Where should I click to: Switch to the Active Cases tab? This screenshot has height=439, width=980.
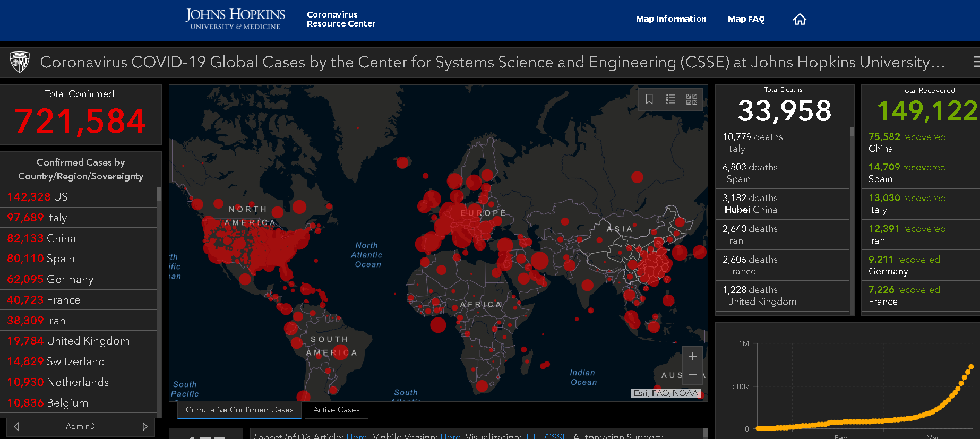pos(336,410)
